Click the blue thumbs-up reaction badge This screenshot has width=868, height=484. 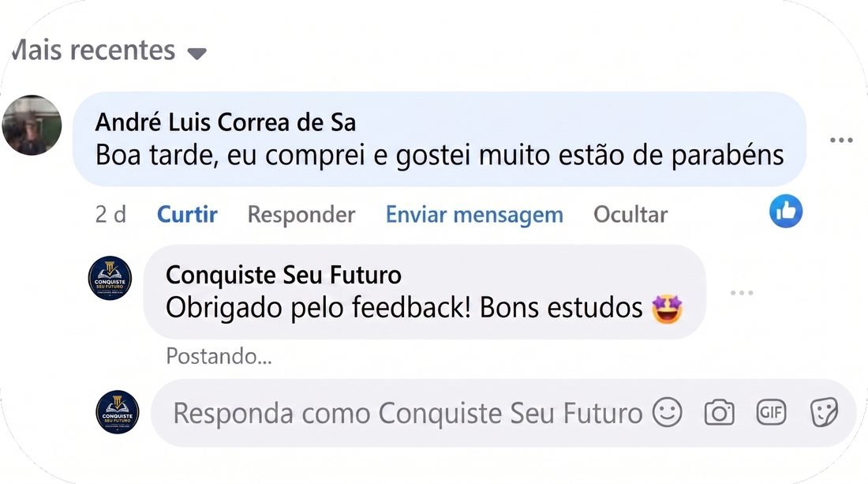[x=785, y=211]
